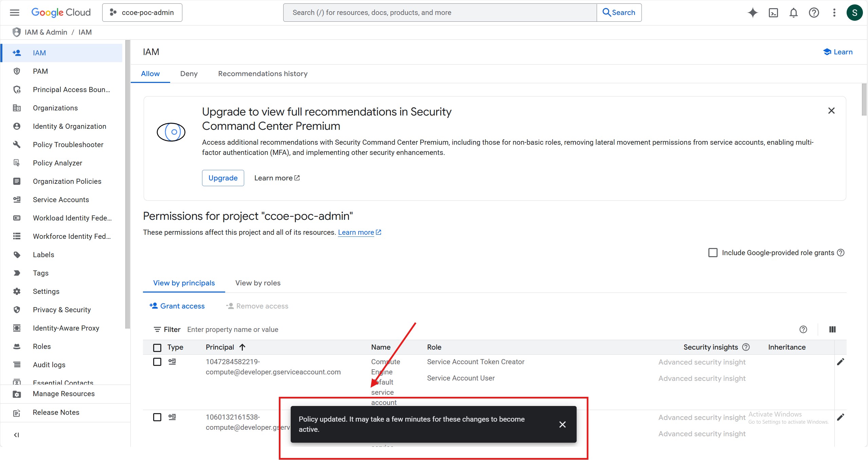
Task: Open notifications bell icon
Action: click(x=793, y=13)
